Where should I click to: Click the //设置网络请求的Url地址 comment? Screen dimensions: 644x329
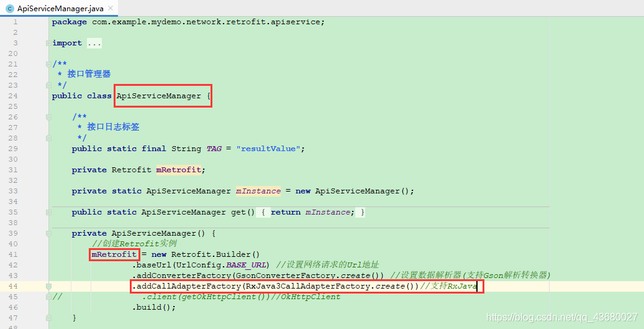[x=327, y=265]
